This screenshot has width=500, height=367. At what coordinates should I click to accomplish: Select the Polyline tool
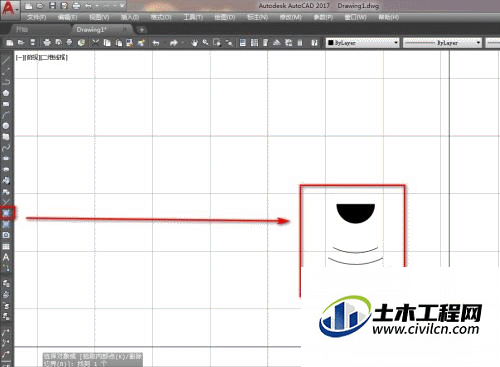pos(6,82)
